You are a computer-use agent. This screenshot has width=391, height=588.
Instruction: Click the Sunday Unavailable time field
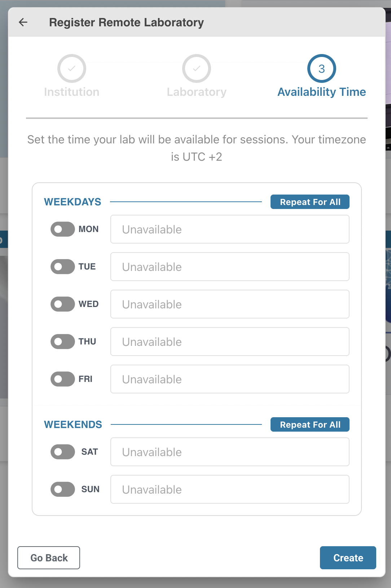230,489
